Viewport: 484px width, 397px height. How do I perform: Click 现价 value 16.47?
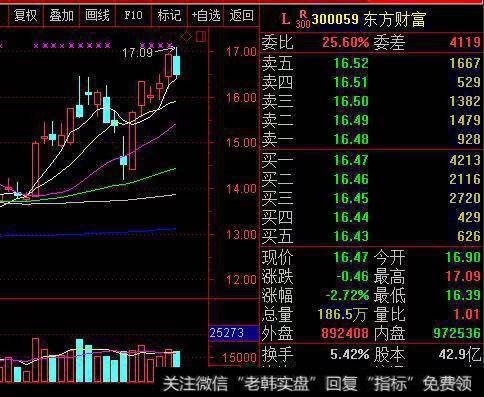(351, 257)
